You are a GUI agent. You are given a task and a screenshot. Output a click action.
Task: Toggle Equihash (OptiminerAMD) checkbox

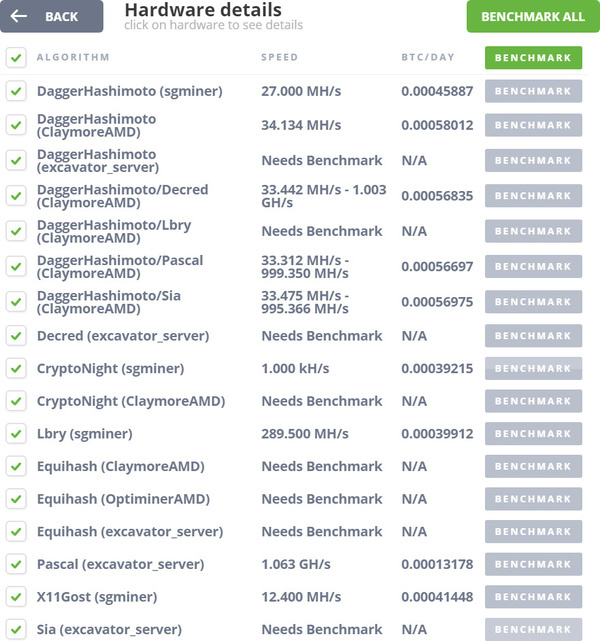point(15,499)
